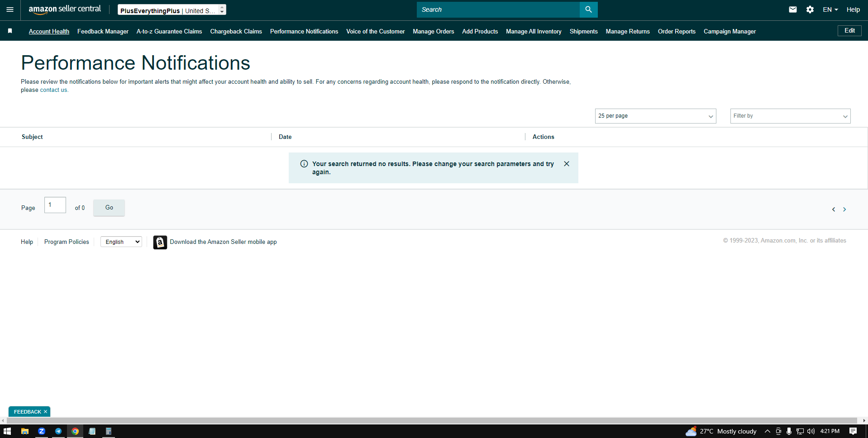This screenshot has height=438, width=868.
Task: Click the page number input box
Action: coord(55,205)
